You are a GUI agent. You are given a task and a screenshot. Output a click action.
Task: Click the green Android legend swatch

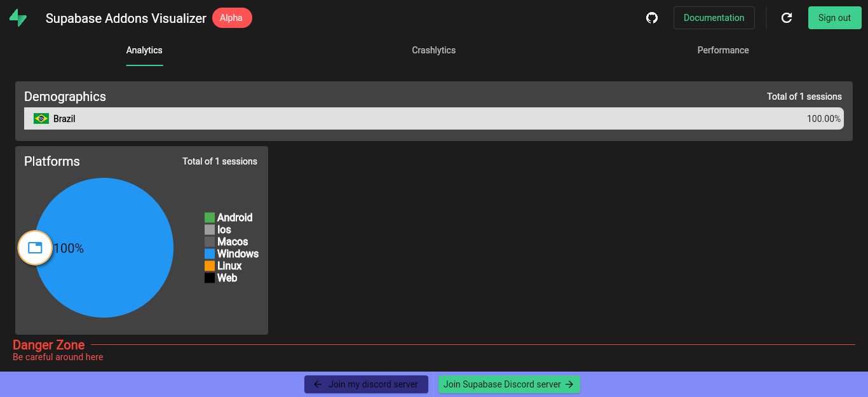(x=210, y=218)
